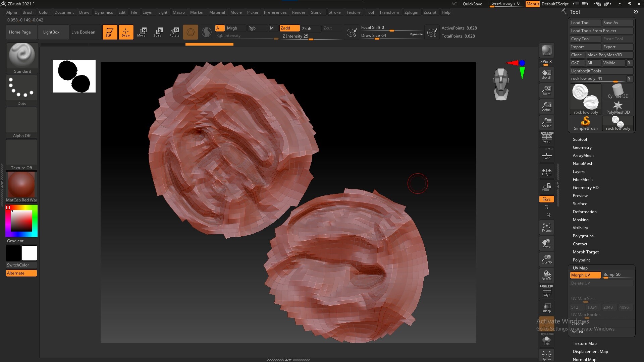Click the Frame view icon
This screenshot has height=362, width=644.
coord(546,227)
